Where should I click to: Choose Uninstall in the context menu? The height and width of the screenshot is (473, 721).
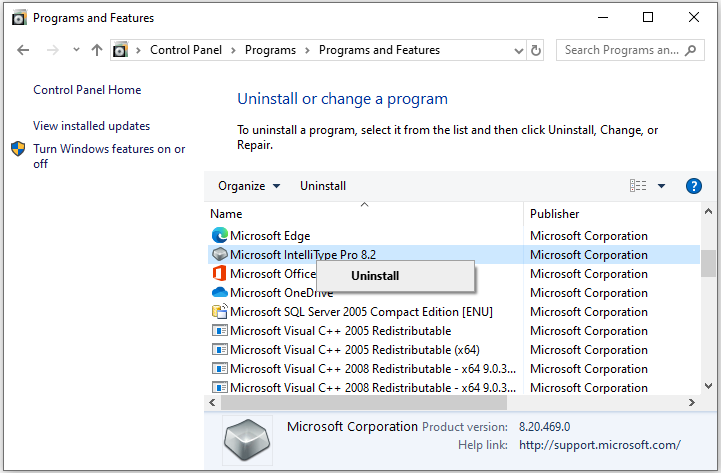(395, 276)
